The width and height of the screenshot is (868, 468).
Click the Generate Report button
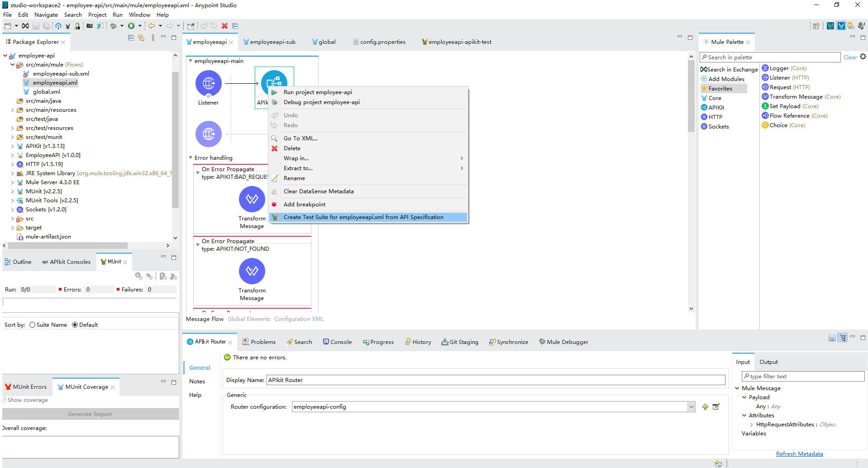(x=90, y=414)
